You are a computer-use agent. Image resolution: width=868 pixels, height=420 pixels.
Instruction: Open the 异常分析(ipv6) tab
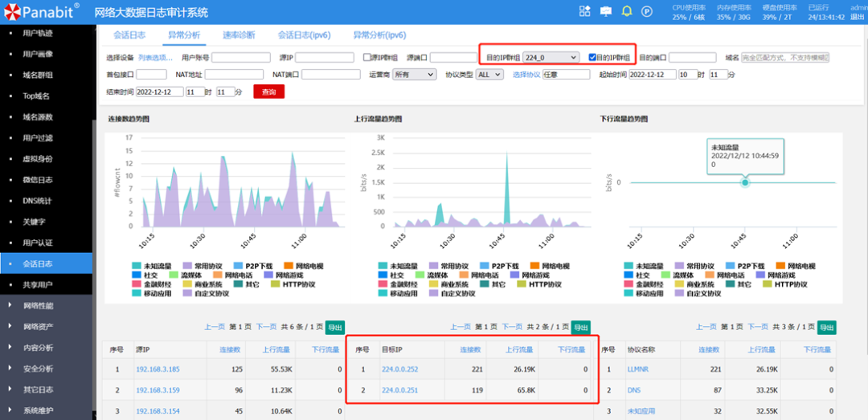click(x=379, y=35)
